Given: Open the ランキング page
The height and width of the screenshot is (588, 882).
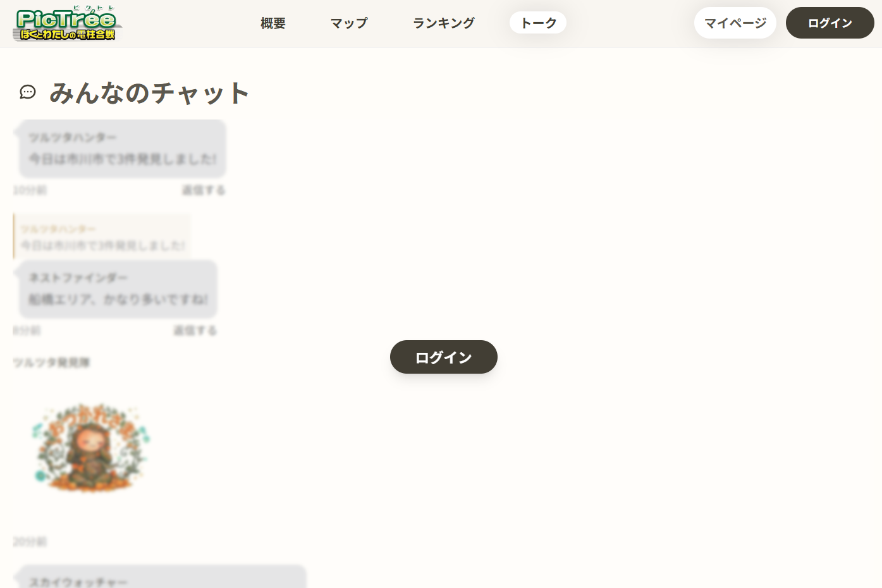Looking at the screenshot, I should point(444,23).
